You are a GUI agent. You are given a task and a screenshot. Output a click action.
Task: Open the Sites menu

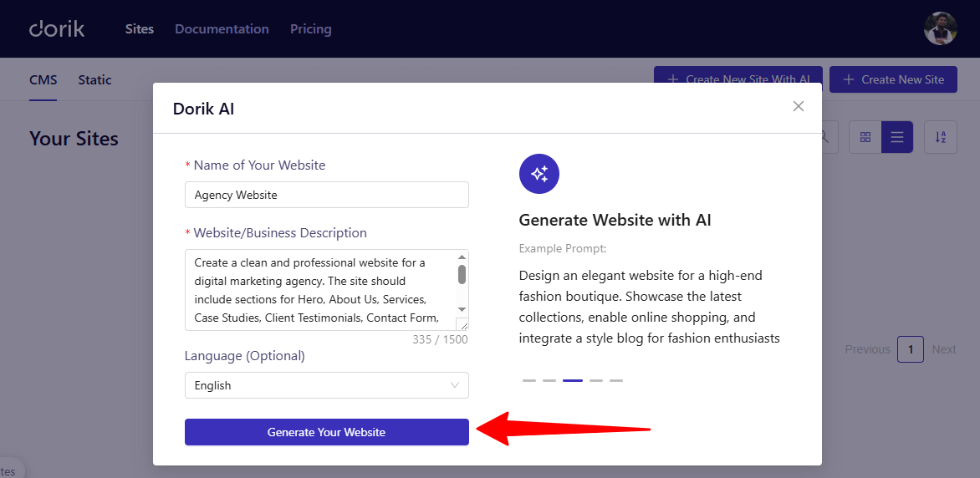(140, 28)
